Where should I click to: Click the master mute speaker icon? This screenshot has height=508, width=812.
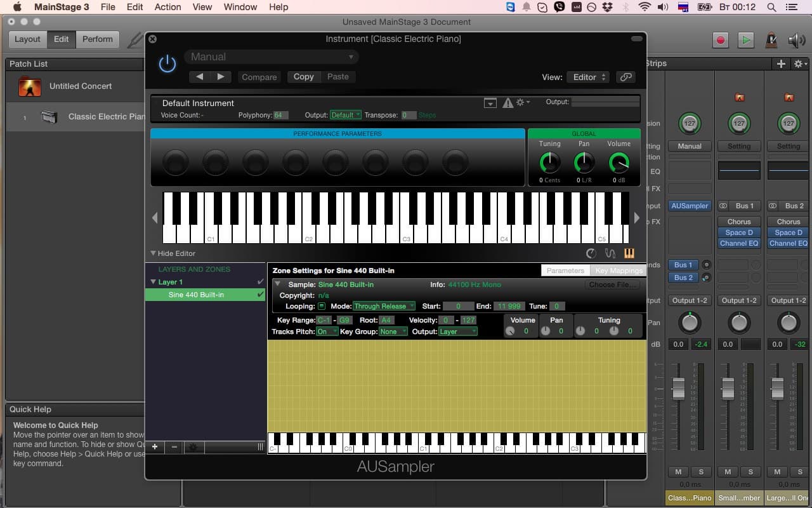pyautogui.click(x=796, y=39)
